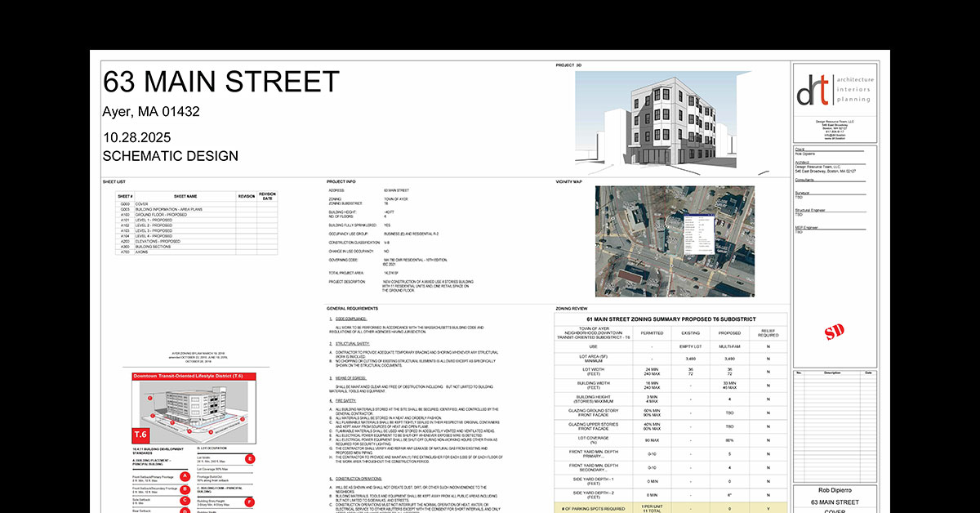This screenshot has height=513, width=980.
Task: Click the red T.6 district badge
Action: 140,435
